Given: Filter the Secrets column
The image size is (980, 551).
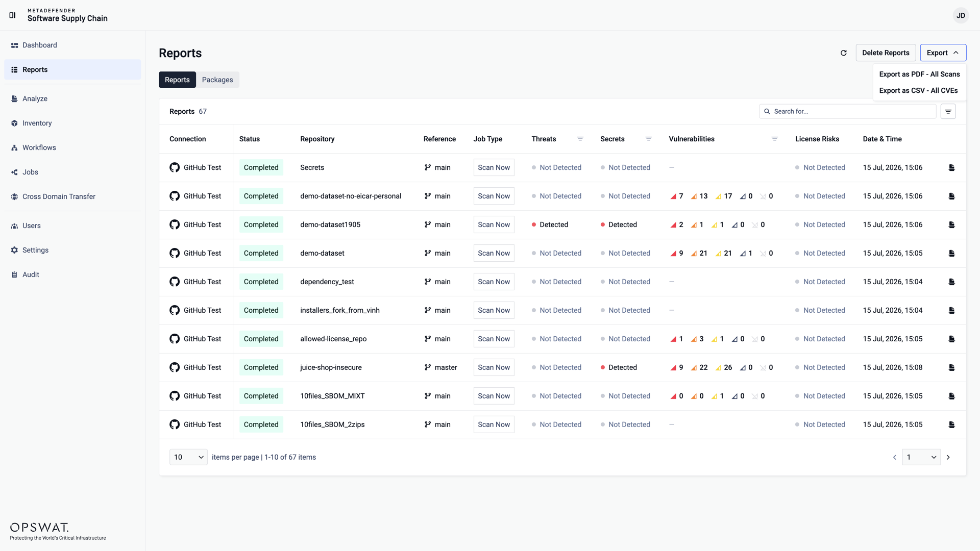Looking at the screenshot, I should point(648,139).
